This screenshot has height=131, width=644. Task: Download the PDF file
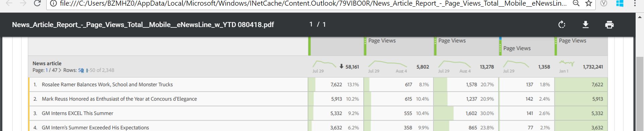pyautogui.click(x=586, y=25)
